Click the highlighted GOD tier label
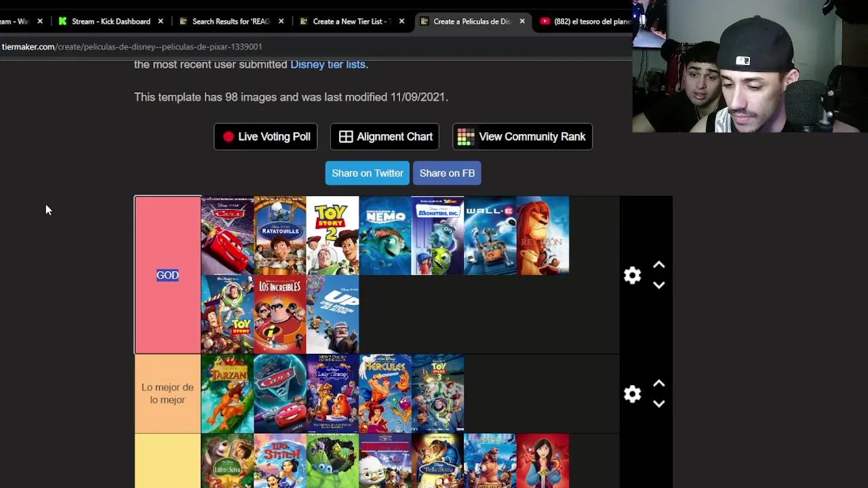Image resolution: width=868 pixels, height=488 pixels. tap(167, 275)
